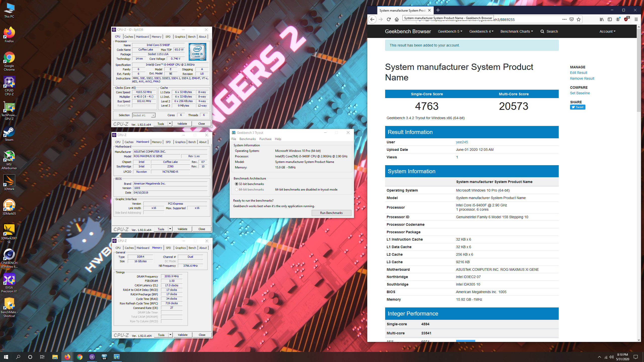Screen dimensions: 644x362
Task: Click Close button in Memory CPU-Z window
Action: [202, 335]
